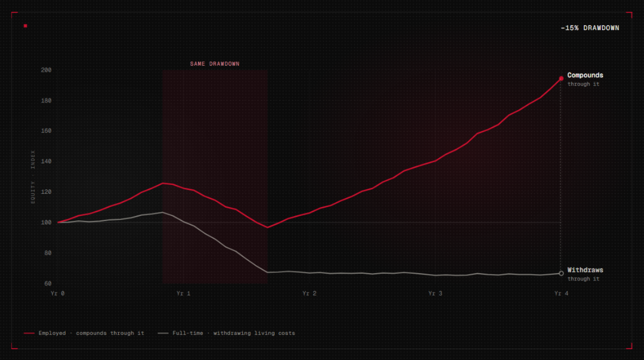This screenshot has width=644, height=360.
Task: Click y-axis tick label 160
Action: [x=46, y=131]
